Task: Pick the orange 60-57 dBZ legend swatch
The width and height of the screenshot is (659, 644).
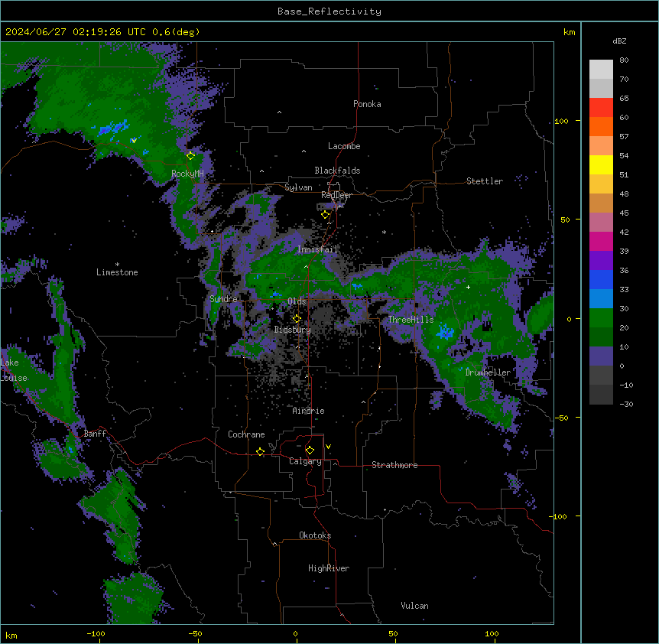Action: tap(601, 126)
